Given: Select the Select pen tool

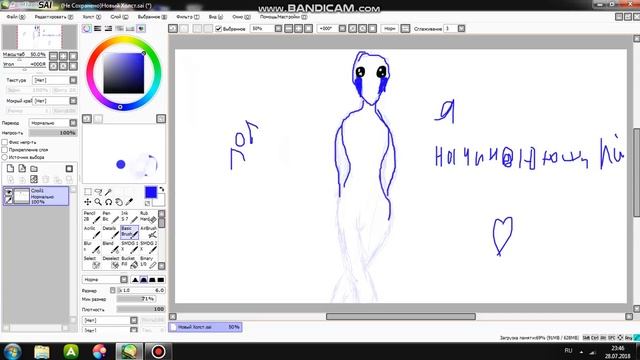Looking at the screenshot, I should 92,262.
